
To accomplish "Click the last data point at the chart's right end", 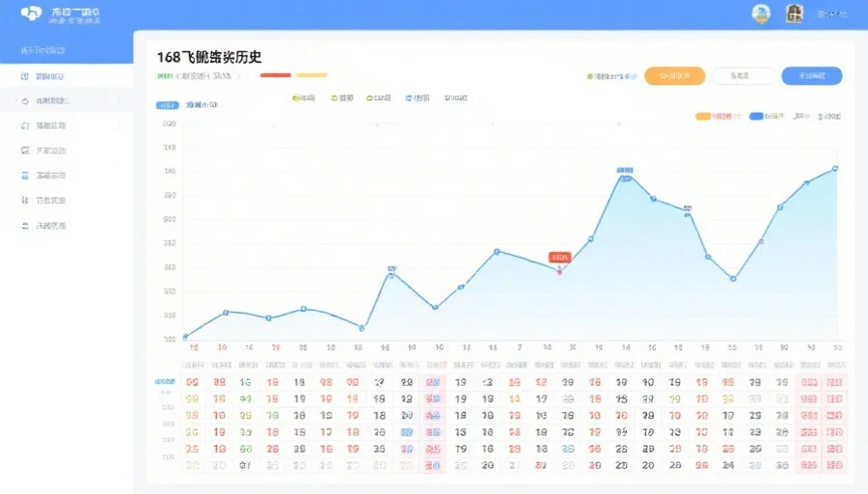I will pos(835,168).
